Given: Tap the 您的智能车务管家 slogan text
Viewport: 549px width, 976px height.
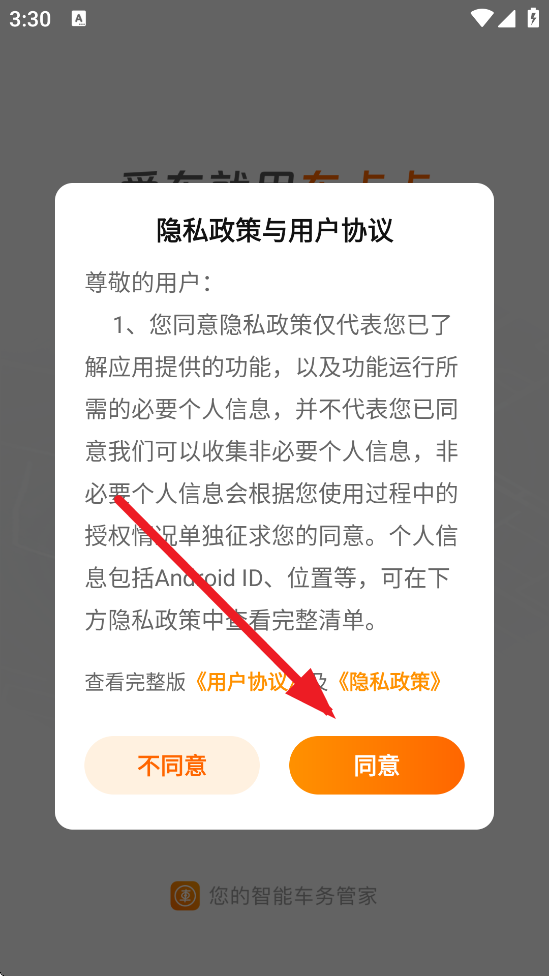Looking at the screenshot, I should [x=293, y=896].
